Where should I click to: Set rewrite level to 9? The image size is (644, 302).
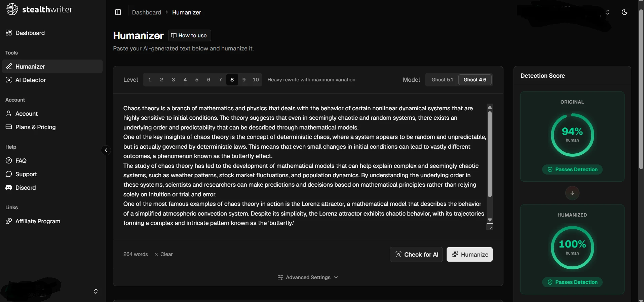coord(244,80)
